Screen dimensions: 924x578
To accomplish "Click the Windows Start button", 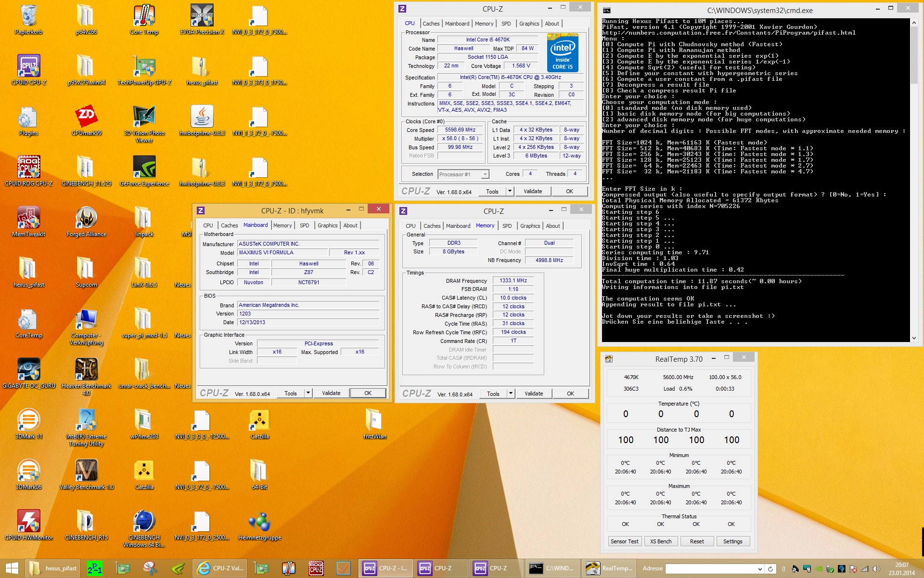I will coord(12,568).
